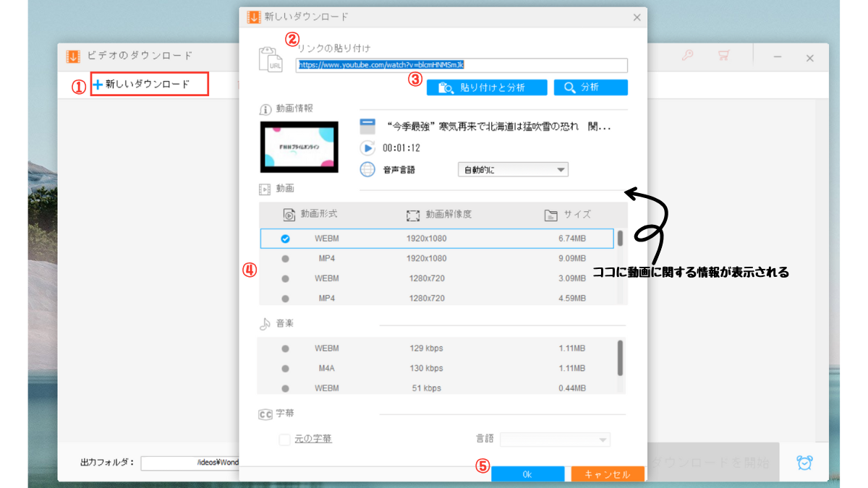Select MP4 1920x1080 video format radio
Viewport: 868px width, 488px height.
pyautogui.click(x=285, y=259)
